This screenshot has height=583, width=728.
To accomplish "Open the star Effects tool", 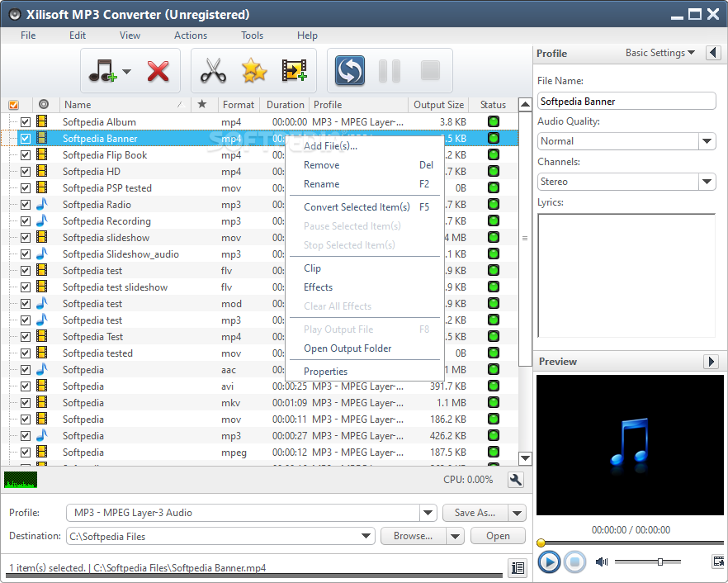I will [x=254, y=71].
